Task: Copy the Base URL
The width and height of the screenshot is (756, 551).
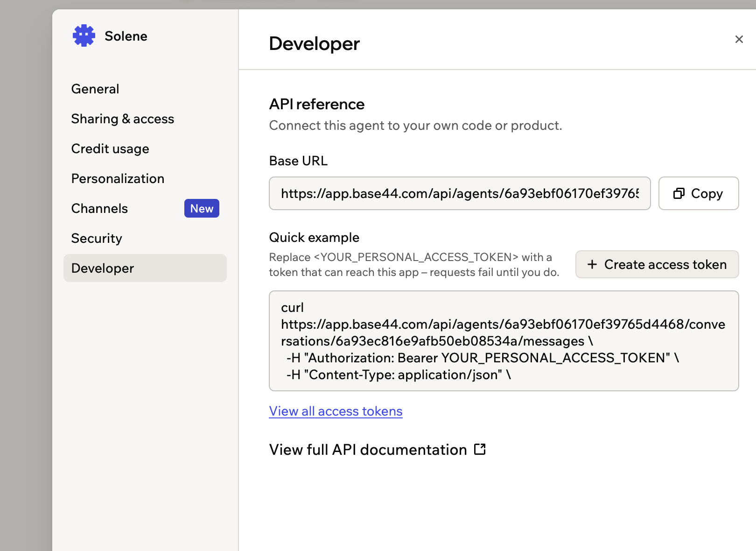Action: pyautogui.click(x=699, y=193)
